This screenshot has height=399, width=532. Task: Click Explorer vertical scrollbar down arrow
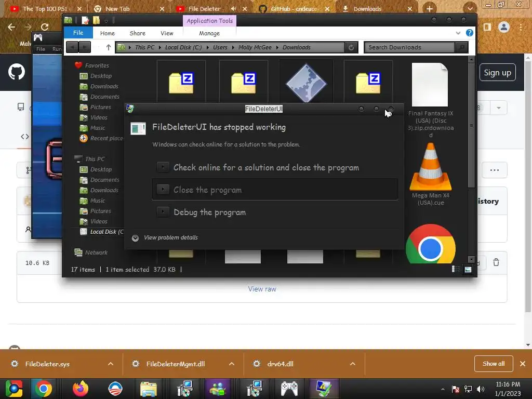pos(471,260)
